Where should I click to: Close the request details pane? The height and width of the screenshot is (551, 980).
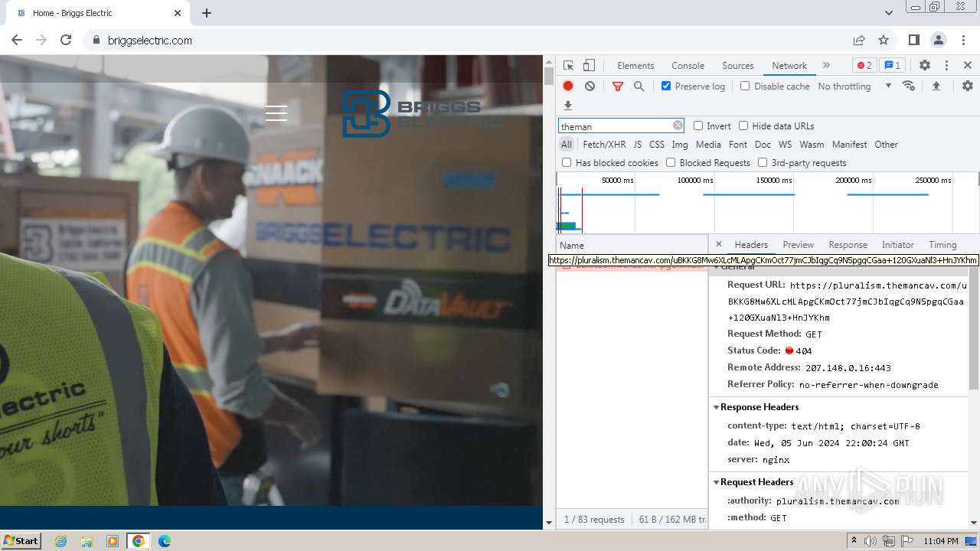(718, 244)
